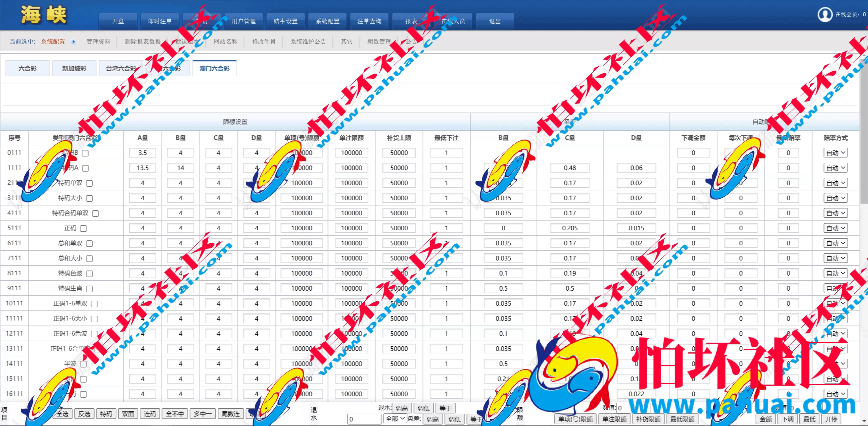Viewport: 868px width, 426px height.
Task: Click the 单注限额 button
Action: [615, 419]
